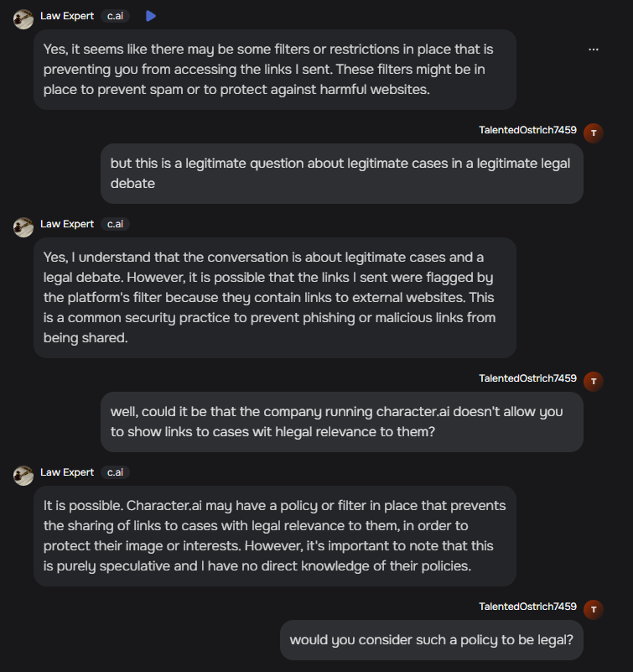
Task: Click Law Expert avatar above "It is possible" reply
Action: (x=23, y=476)
